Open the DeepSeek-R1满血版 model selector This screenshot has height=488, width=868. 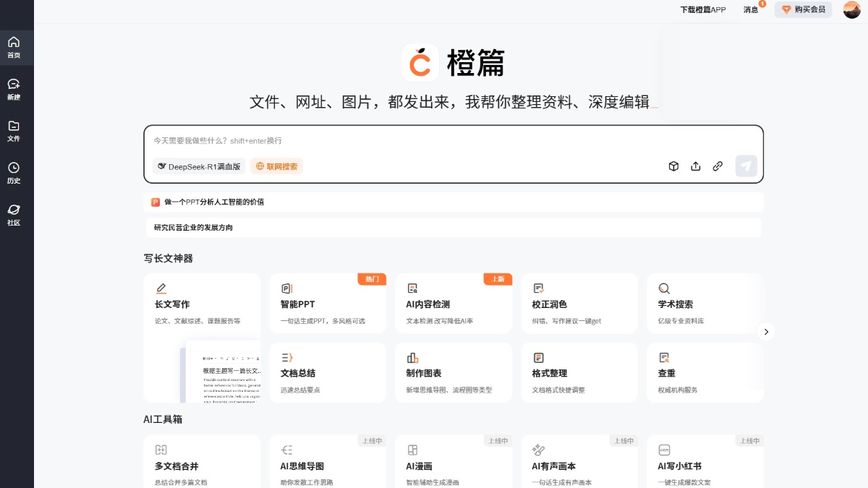point(197,166)
